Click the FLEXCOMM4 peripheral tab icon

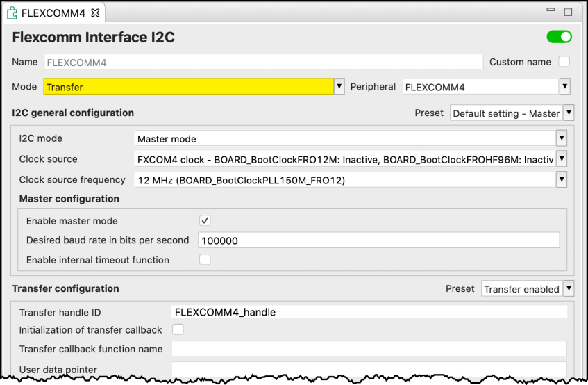(x=12, y=13)
